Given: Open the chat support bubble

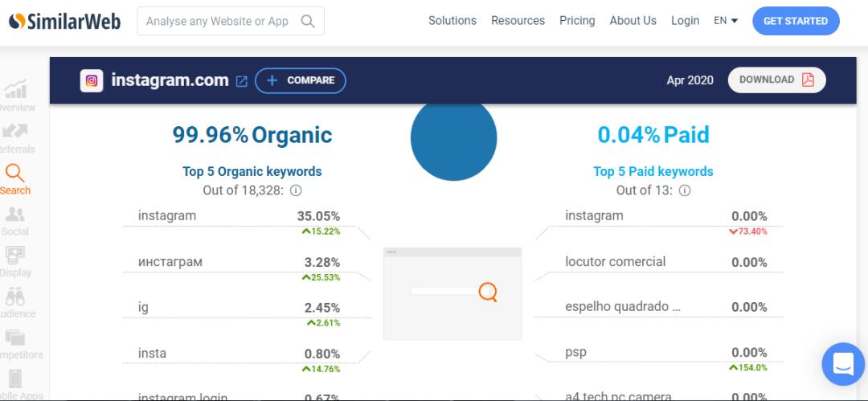Looking at the screenshot, I should point(843,365).
